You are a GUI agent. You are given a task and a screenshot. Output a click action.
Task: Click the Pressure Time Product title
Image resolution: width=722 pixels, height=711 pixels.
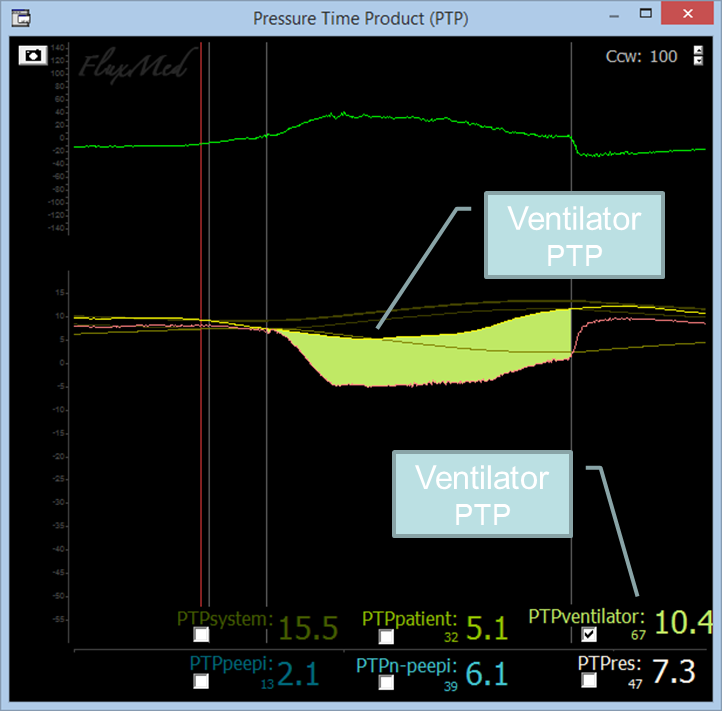tap(361, 19)
